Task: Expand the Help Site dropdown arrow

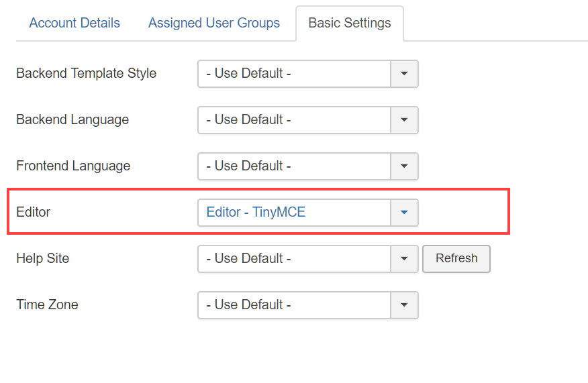Action: [404, 259]
